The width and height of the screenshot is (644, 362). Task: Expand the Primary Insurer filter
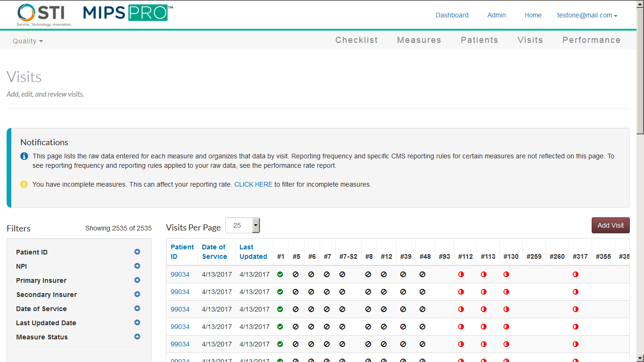pos(137,280)
